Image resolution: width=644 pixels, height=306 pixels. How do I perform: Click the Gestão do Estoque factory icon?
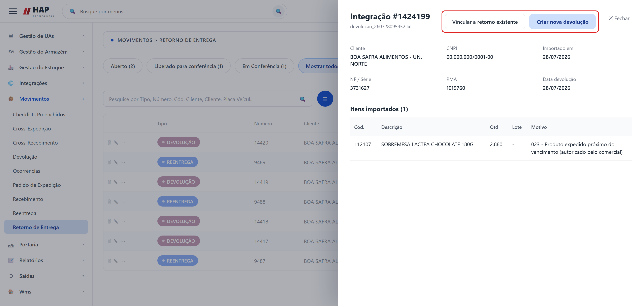[x=11, y=67]
